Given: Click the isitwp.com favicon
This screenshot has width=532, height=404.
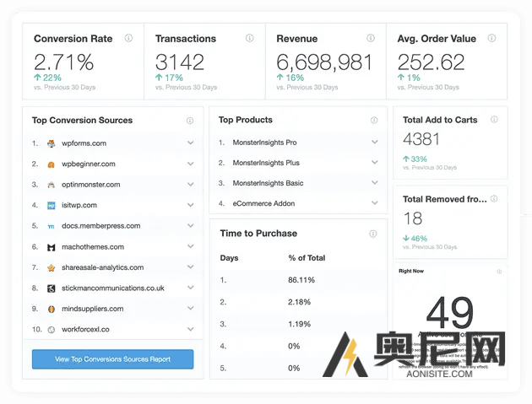Looking at the screenshot, I should tap(52, 206).
